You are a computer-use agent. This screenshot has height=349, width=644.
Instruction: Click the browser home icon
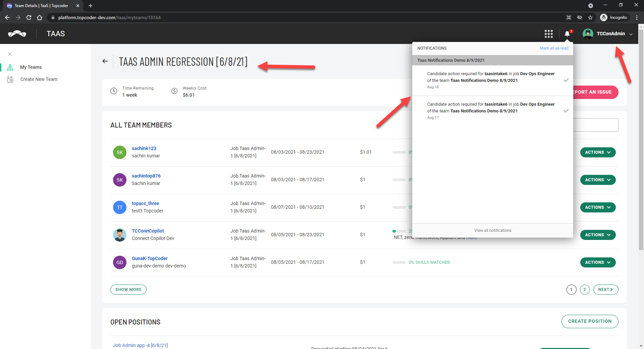(40, 17)
